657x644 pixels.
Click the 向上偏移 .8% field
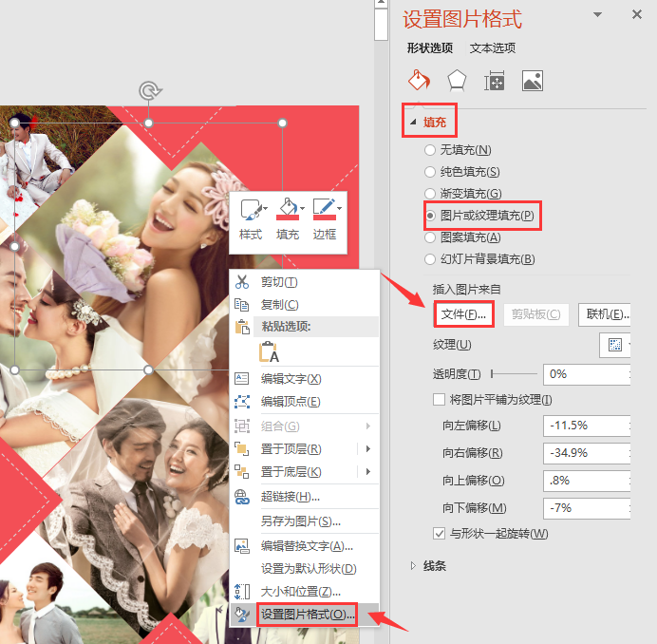coord(587,481)
